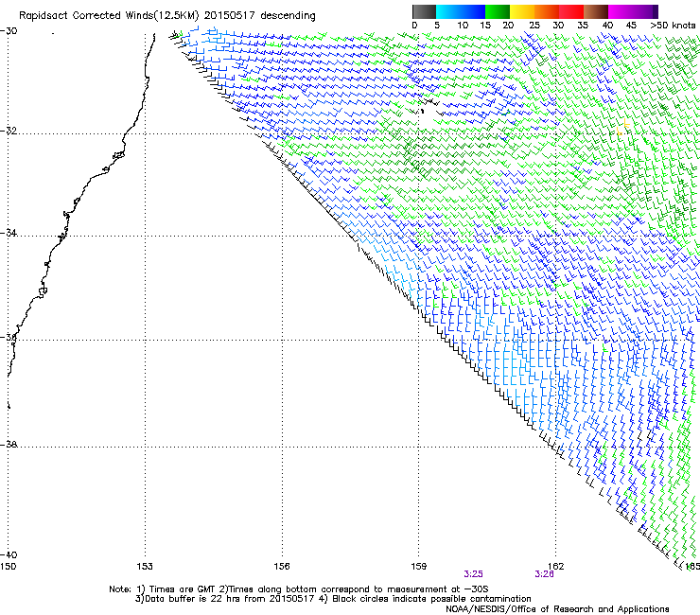Click the brown 35-40 knots legend segment
The image size is (700, 615).
[596, 12]
